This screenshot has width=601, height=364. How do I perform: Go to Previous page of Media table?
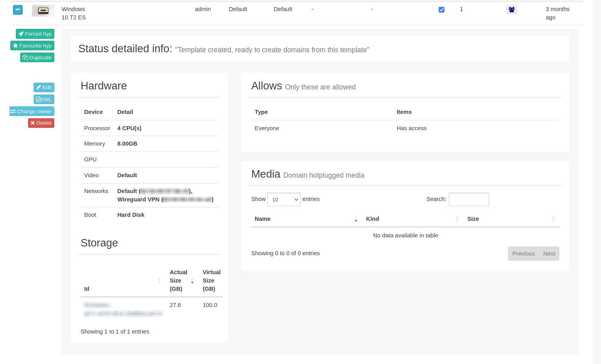tap(523, 254)
